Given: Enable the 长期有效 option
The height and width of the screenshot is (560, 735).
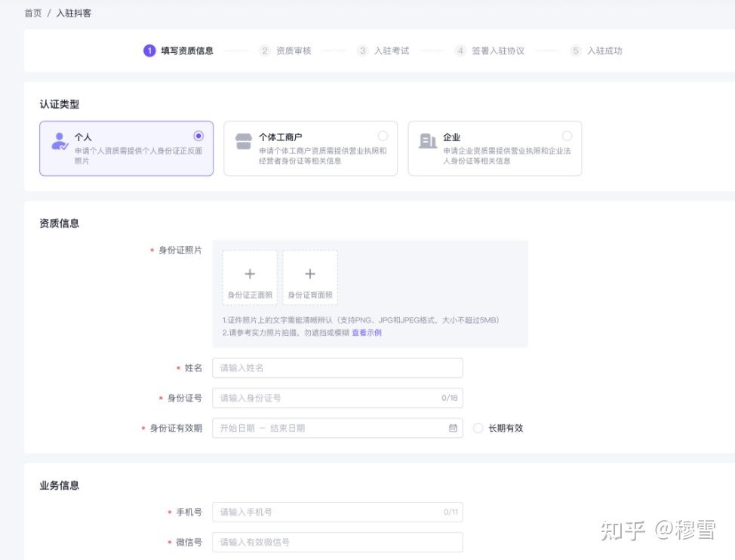Looking at the screenshot, I should click(478, 428).
